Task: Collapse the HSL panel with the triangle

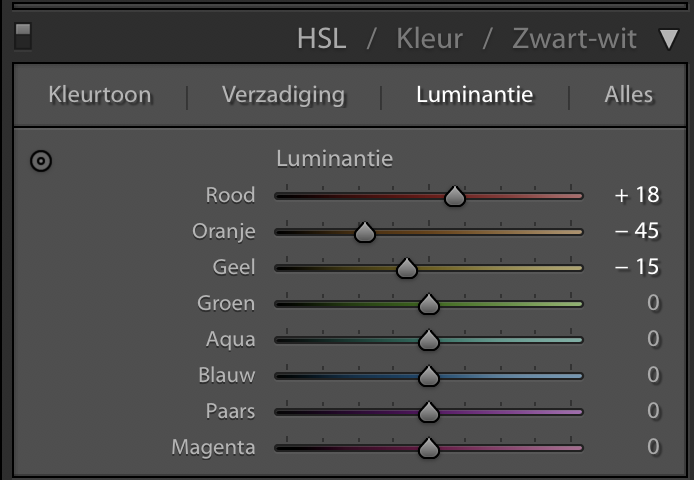Action: (669, 39)
